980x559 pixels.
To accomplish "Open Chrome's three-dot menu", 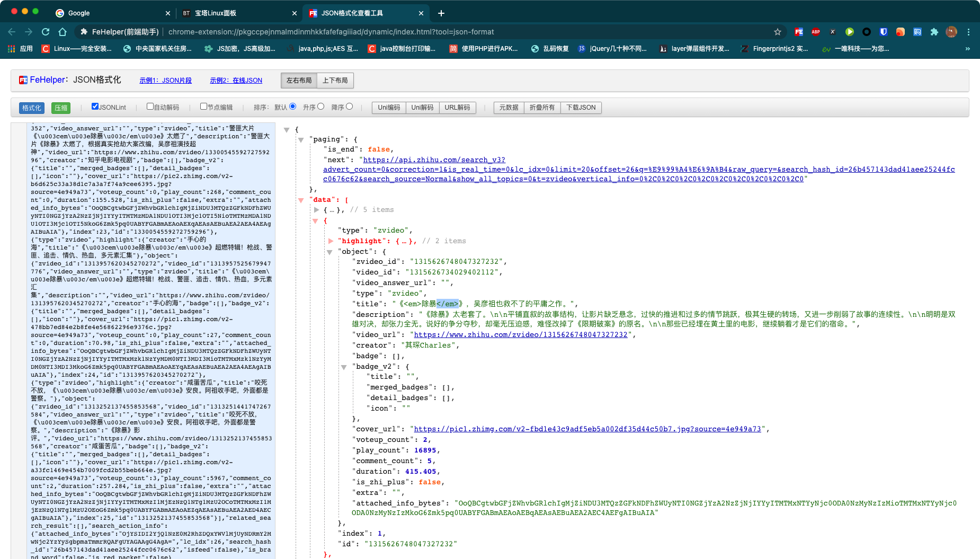I will [x=968, y=32].
